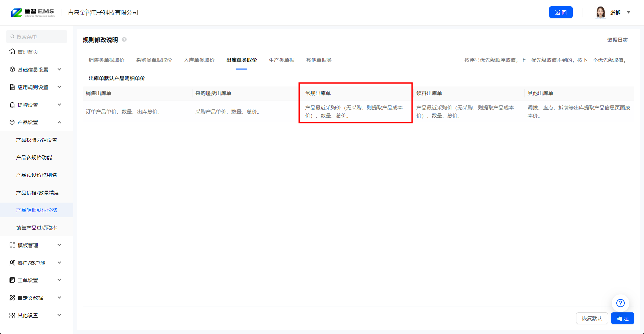Expand the 客户/客户池 menu chevron
Image resolution: width=644 pixels, height=334 pixels.
60,262
